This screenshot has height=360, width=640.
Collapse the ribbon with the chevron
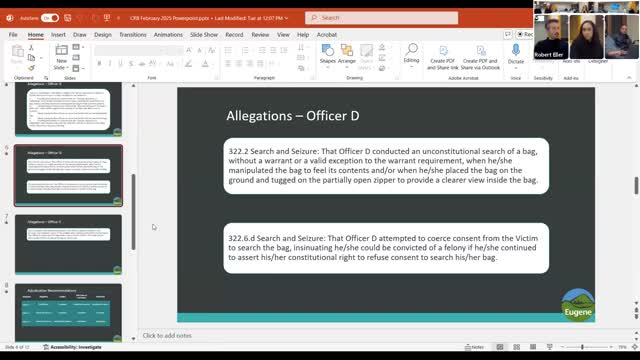pos(629,78)
